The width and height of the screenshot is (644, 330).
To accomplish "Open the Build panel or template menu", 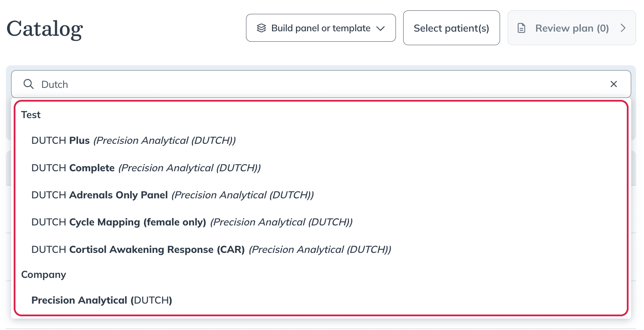I will tap(321, 28).
